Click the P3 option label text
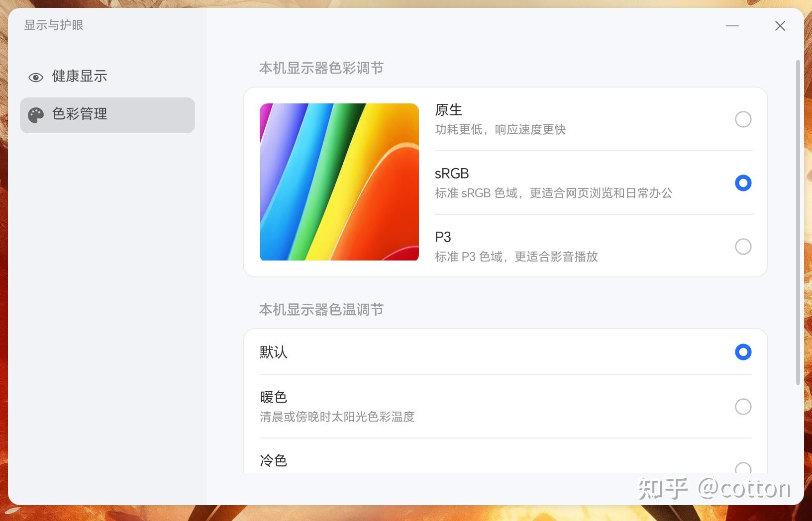Screen dimensions: 812x521 (443, 237)
